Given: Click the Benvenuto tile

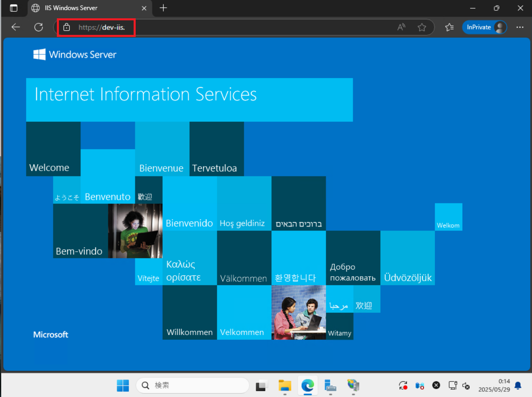Looking at the screenshot, I should tap(108, 176).
